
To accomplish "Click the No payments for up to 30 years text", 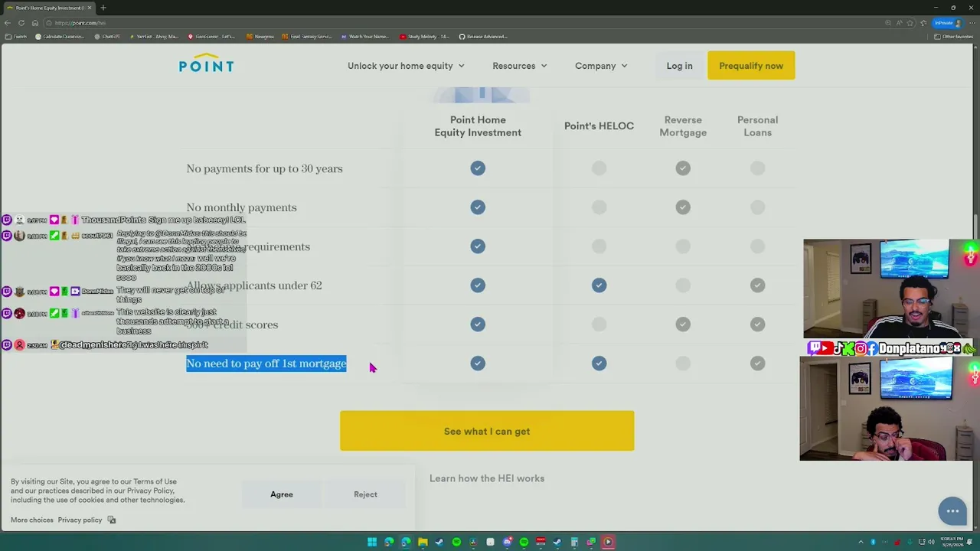I will [264, 168].
